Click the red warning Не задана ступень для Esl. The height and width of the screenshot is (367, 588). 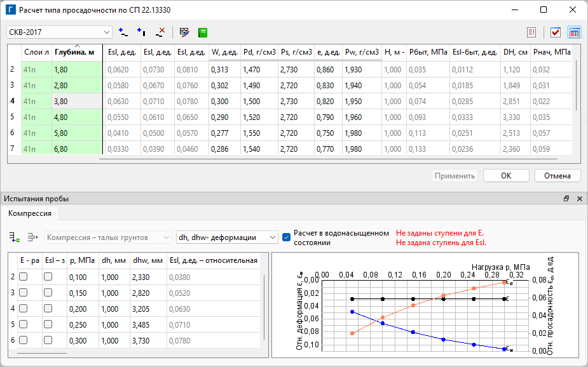click(x=441, y=243)
